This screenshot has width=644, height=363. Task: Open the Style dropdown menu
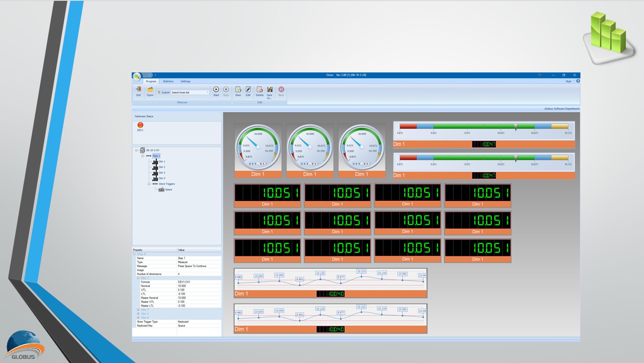coord(569,81)
